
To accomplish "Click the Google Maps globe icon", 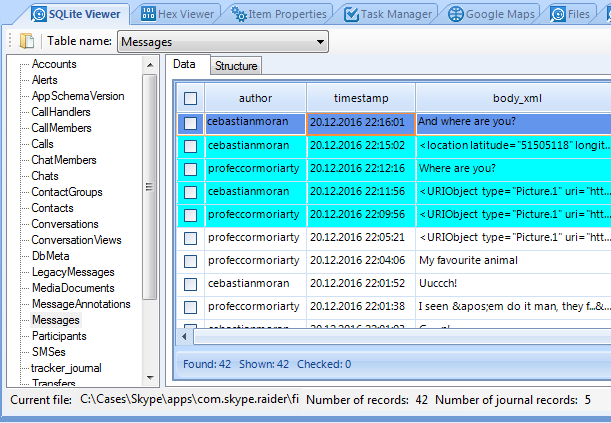I will (456, 14).
